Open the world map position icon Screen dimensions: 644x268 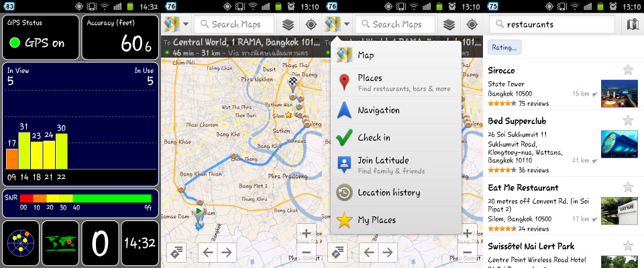click(60, 243)
